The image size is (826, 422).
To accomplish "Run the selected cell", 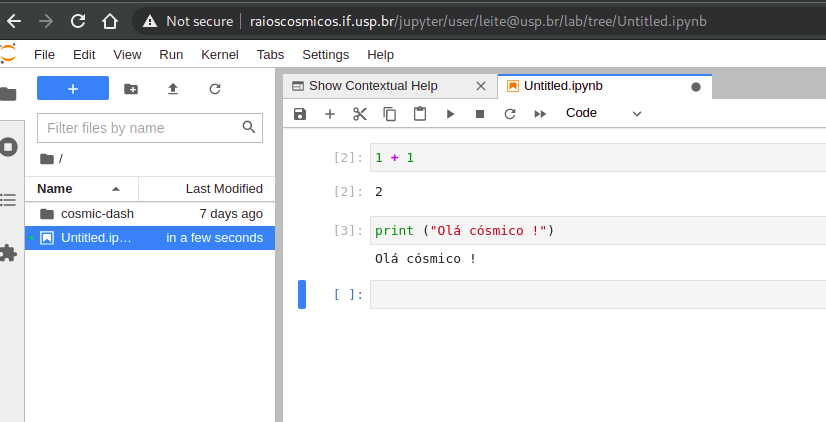I will [450, 114].
